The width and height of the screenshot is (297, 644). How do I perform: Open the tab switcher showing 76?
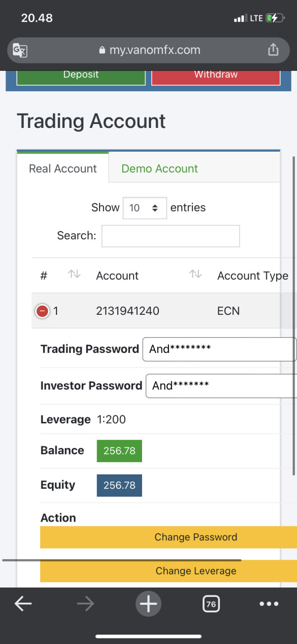pos(211,604)
